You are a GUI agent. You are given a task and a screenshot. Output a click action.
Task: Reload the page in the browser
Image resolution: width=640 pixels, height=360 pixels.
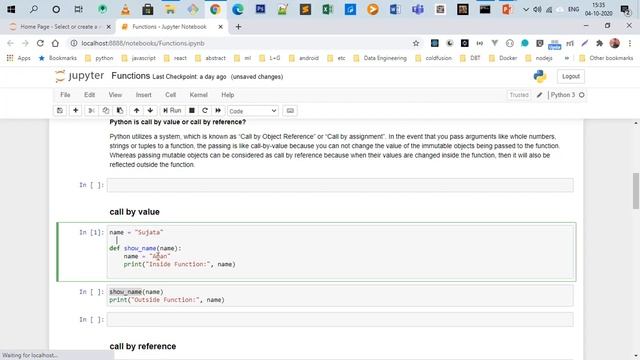(x=40, y=43)
